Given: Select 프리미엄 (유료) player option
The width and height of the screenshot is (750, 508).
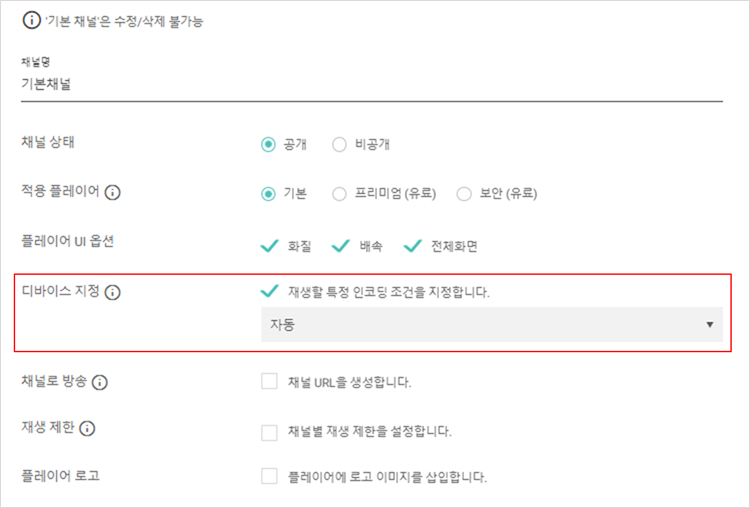Looking at the screenshot, I should point(339,194).
